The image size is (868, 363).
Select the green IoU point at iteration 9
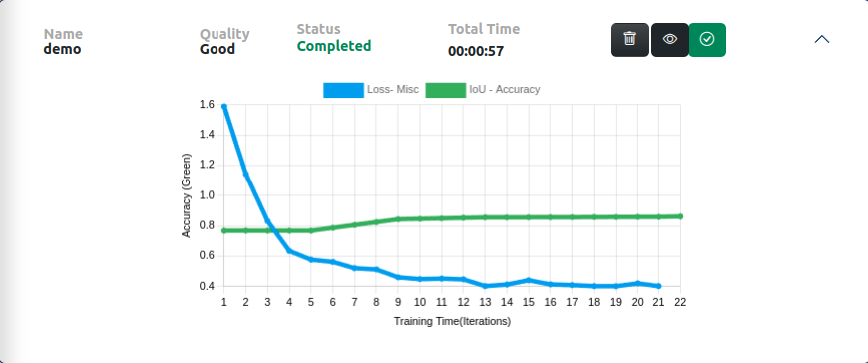click(398, 219)
